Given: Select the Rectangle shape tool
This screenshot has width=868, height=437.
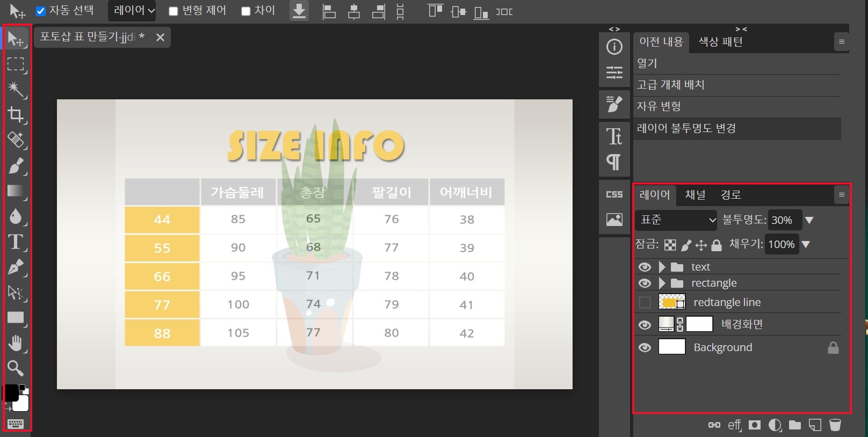Looking at the screenshot, I should (16, 318).
